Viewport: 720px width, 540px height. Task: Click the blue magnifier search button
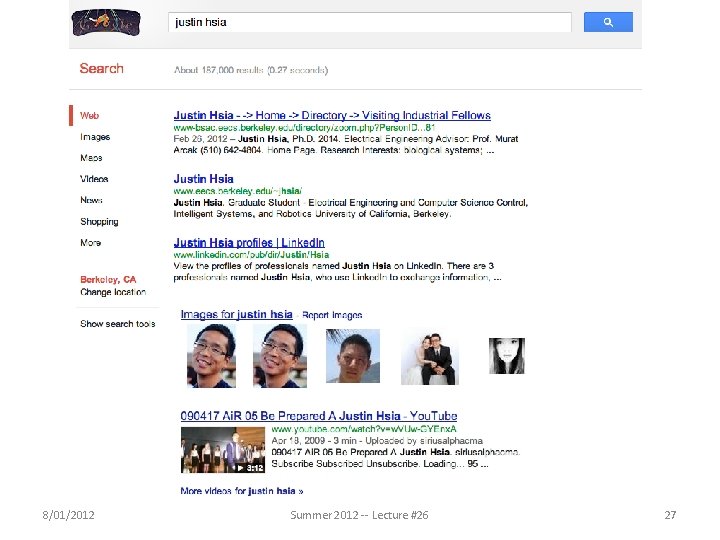click(x=608, y=22)
